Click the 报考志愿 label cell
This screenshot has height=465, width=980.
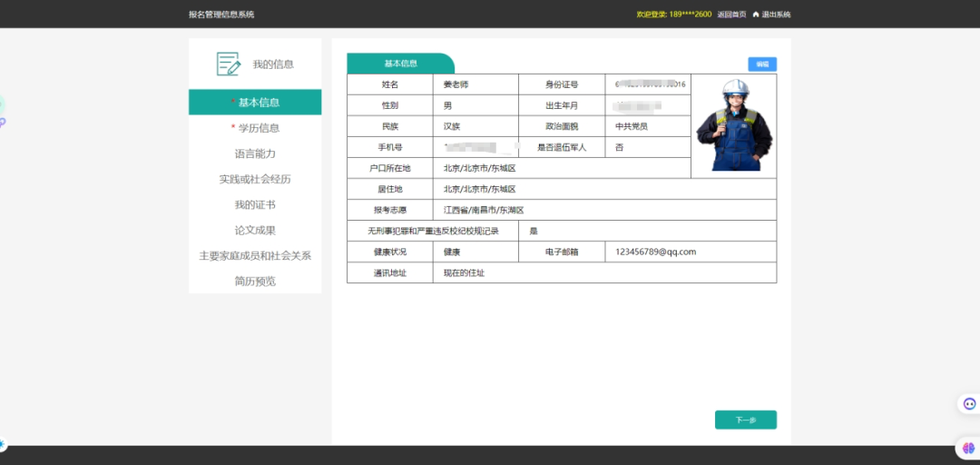pyautogui.click(x=390, y=211)
